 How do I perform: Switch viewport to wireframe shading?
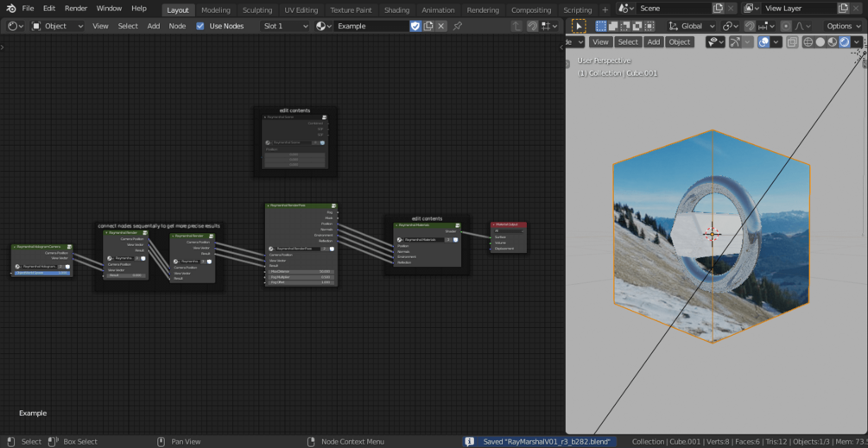pos(808,42)
